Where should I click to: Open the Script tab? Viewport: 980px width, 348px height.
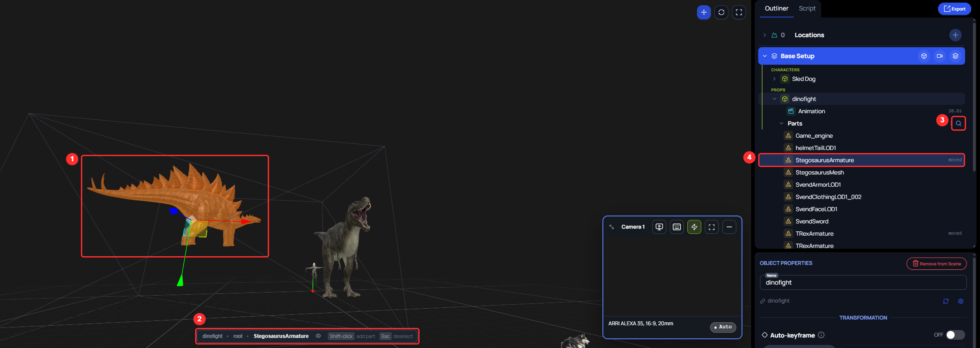click(x=807, y=8)
